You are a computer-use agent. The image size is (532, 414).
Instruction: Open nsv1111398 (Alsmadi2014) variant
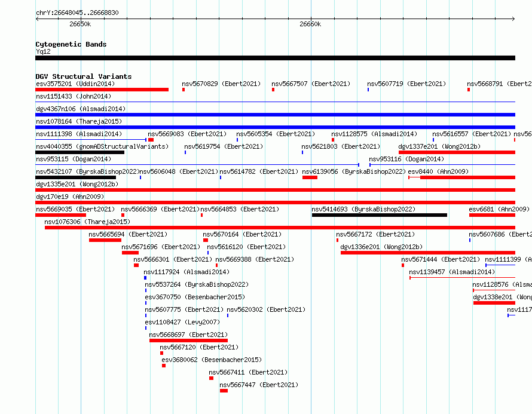[79, 134]
